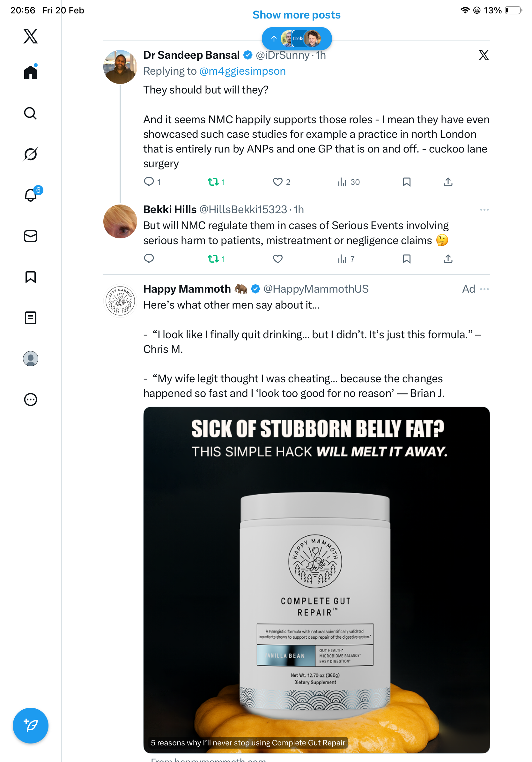Open the Complete Gut Repair ad image
The image size is (532, 762).
click(x=316, y=579)
